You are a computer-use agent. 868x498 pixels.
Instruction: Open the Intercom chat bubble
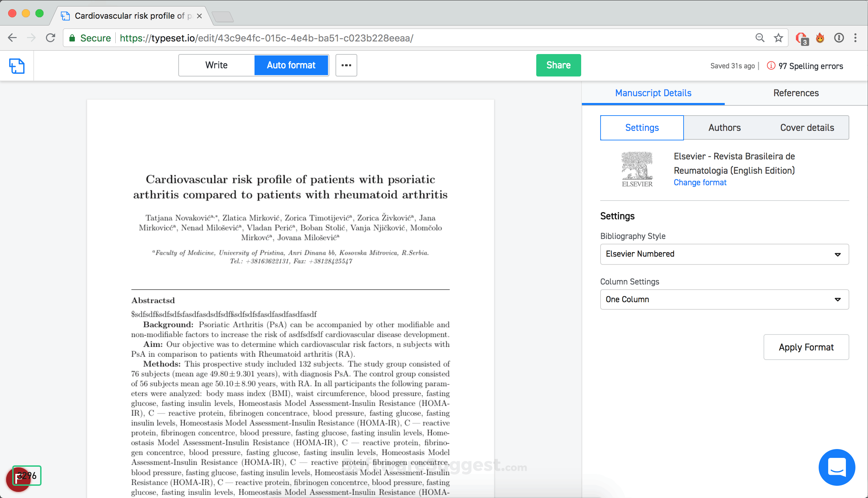837,467
